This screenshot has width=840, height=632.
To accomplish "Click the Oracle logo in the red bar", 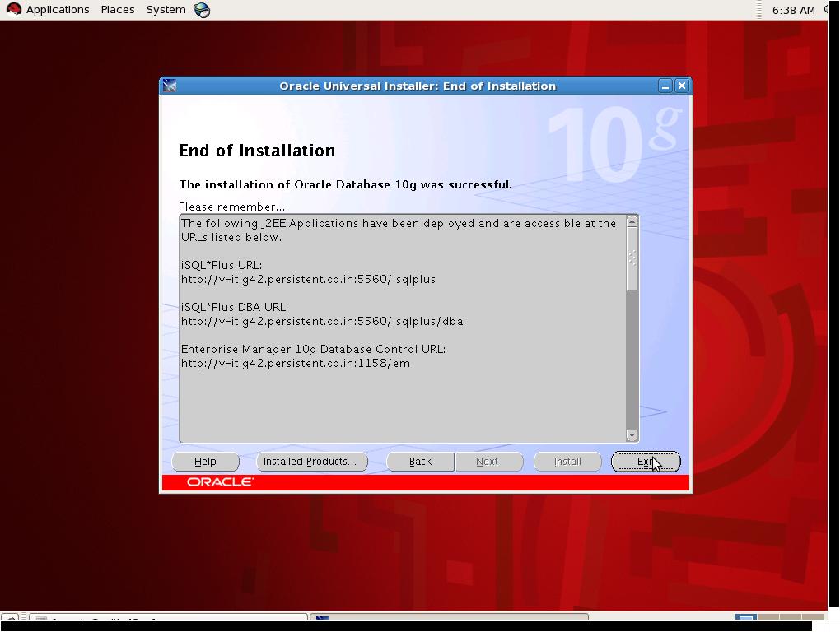I will tap(220, 481).
